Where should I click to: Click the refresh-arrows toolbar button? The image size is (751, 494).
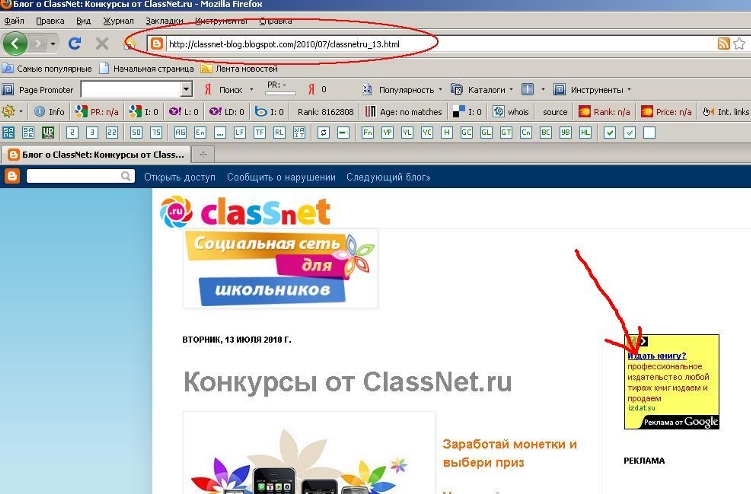click(x=323, y=132)
